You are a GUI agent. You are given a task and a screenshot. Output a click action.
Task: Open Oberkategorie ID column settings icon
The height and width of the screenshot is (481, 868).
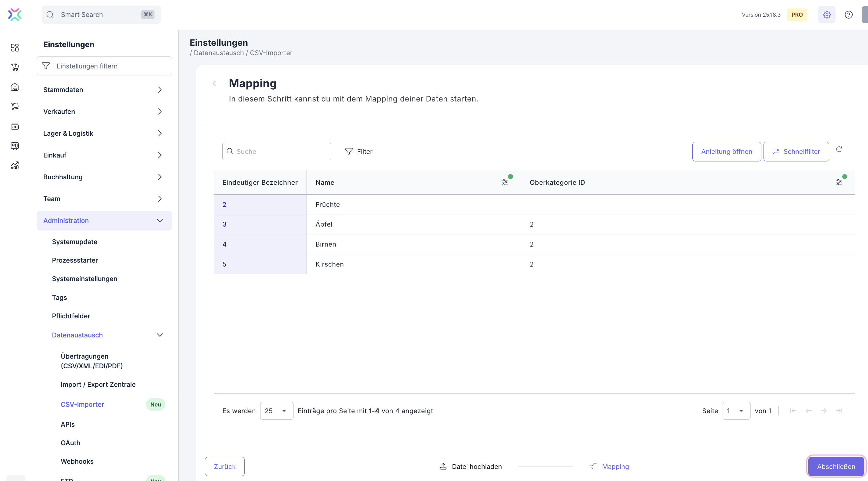(839, 182)
